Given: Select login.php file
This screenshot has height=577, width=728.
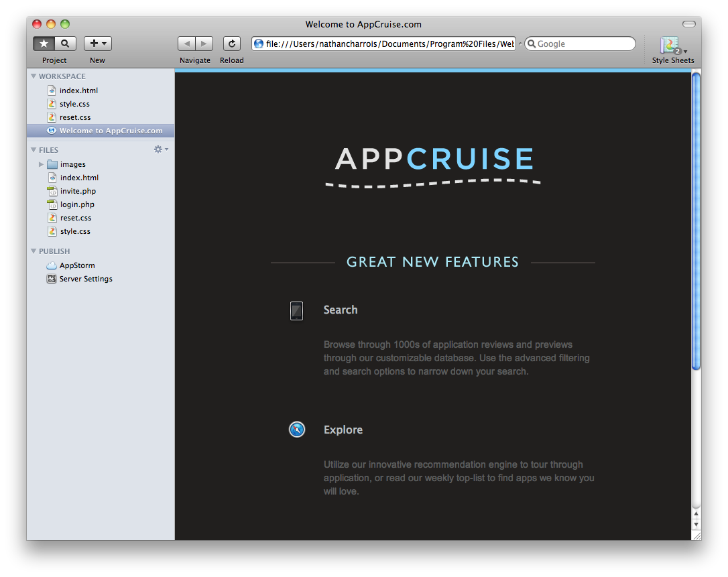Looking at the screenshot, I should click(77, 204).
